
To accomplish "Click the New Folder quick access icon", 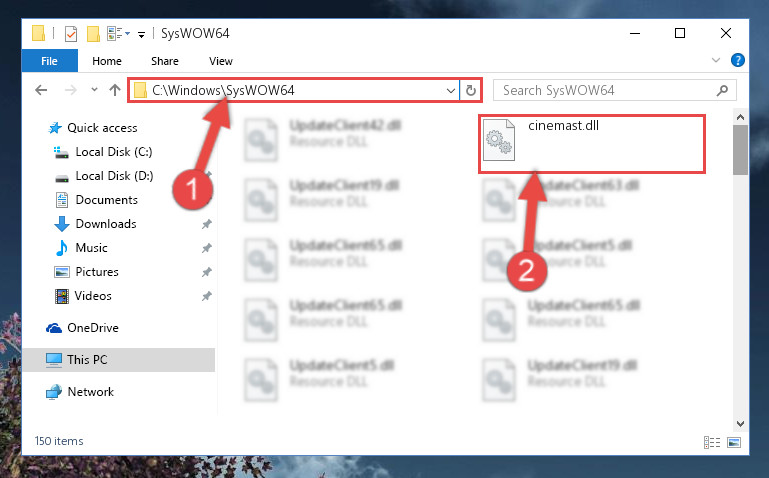I will pyautogui.click(x=93, y=34).
